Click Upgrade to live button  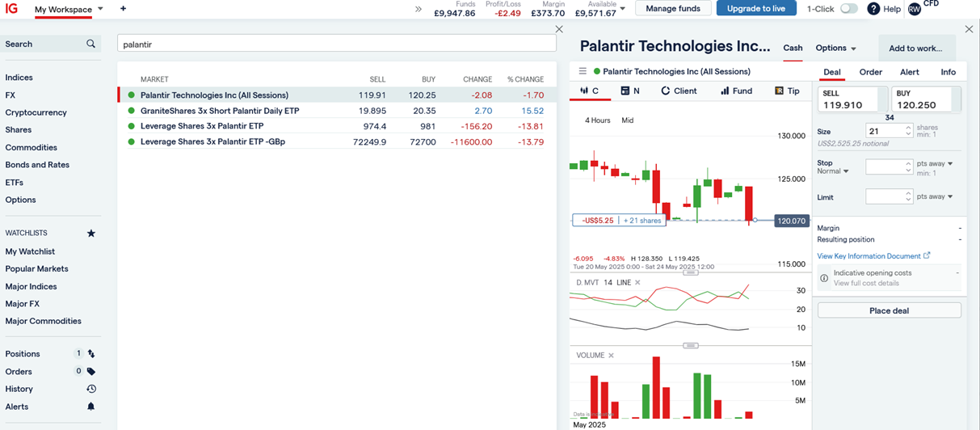(755, 9)
